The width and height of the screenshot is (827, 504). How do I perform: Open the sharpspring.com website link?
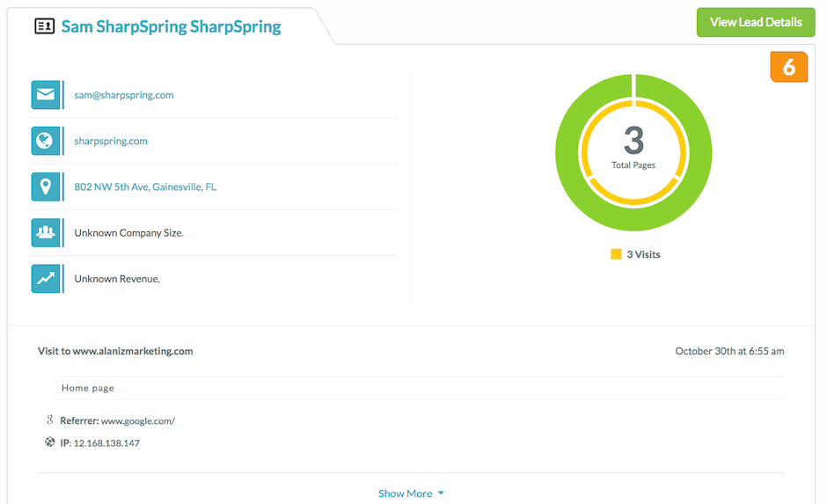point(111,141)
